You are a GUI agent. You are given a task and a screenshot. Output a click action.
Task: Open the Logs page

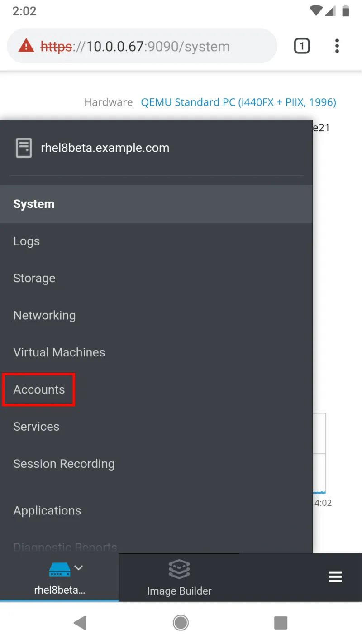(26, 241)
